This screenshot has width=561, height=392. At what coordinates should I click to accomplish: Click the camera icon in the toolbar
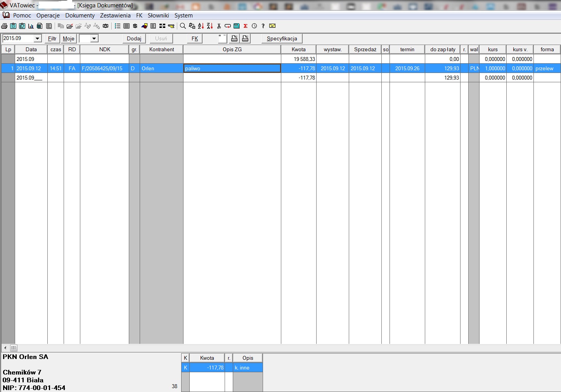pyautogui.click(x=106, y=26)
